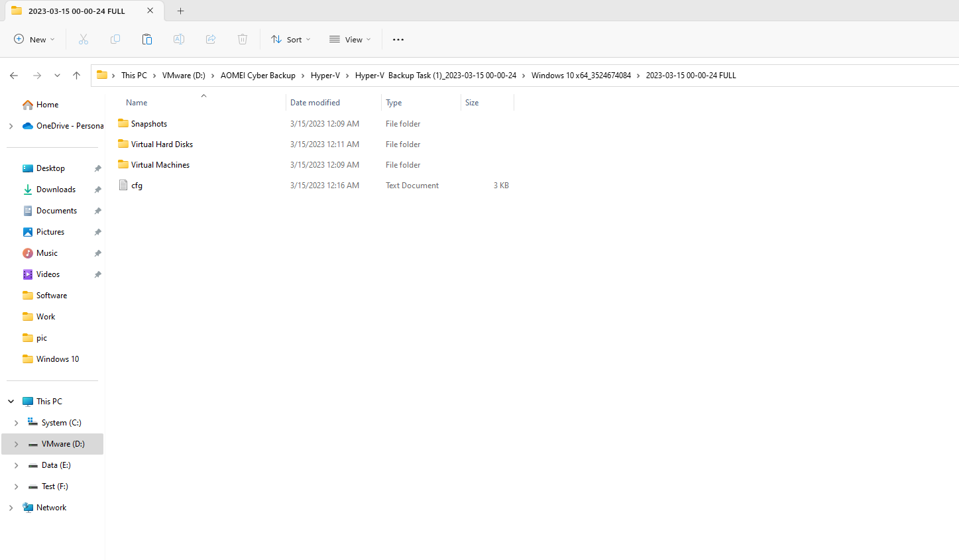Navigate to This PC in breadcrumb

click(134, 76)
